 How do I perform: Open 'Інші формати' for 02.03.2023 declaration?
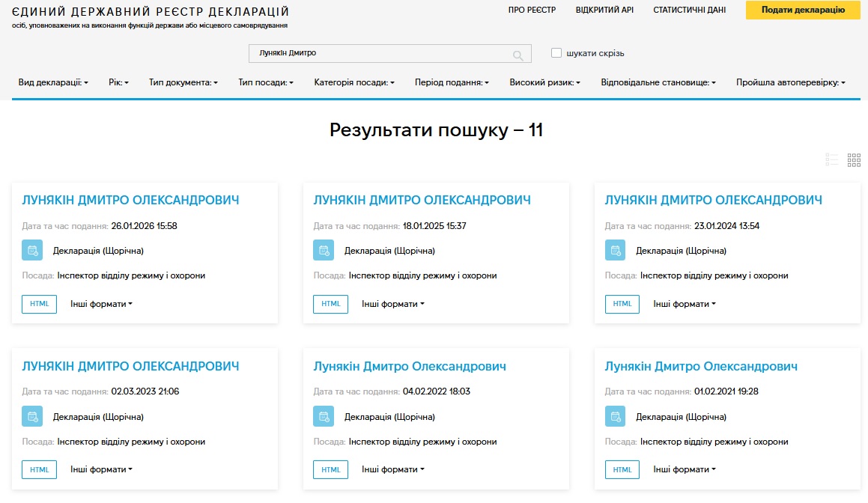tap(101, 469)
